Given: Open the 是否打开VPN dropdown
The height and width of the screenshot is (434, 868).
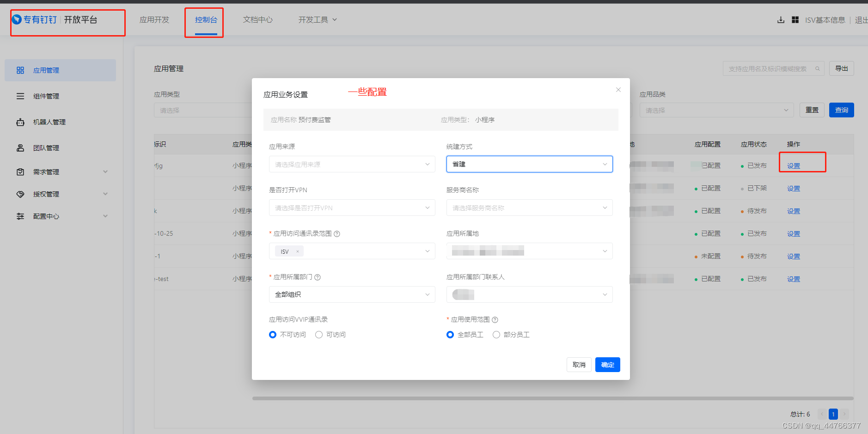Looking at the screenshot, I should (x=352, y=208).
